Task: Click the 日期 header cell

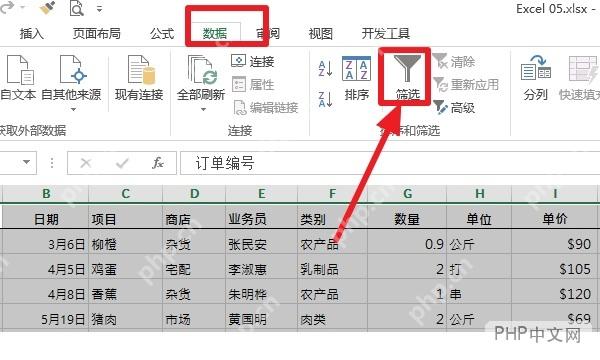Action: 46,218
